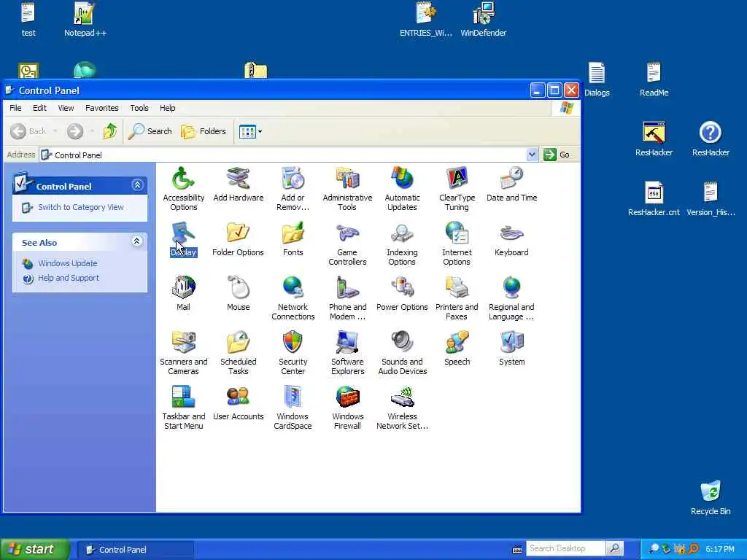
Task: Click the Search Desktop taskbar field
Action: click(566, 548)
